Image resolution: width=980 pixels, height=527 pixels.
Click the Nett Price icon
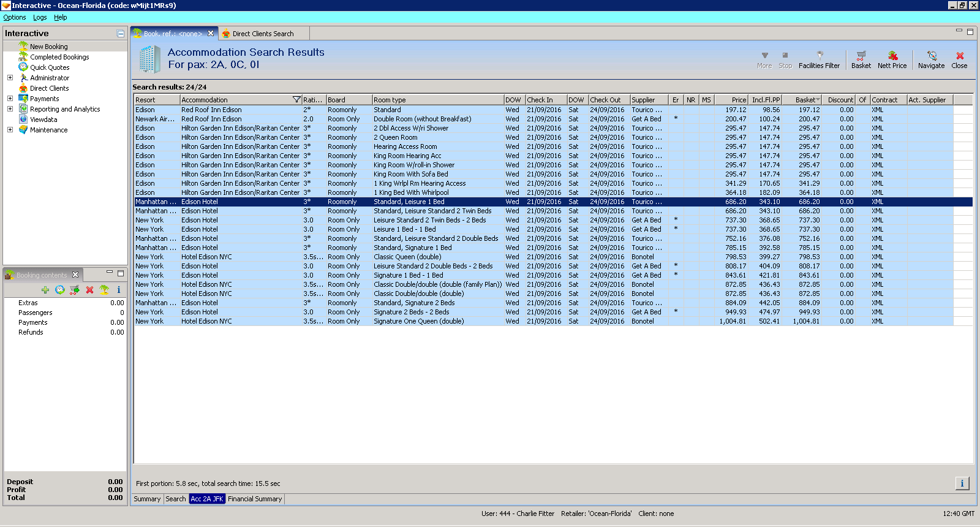[892, 55]
